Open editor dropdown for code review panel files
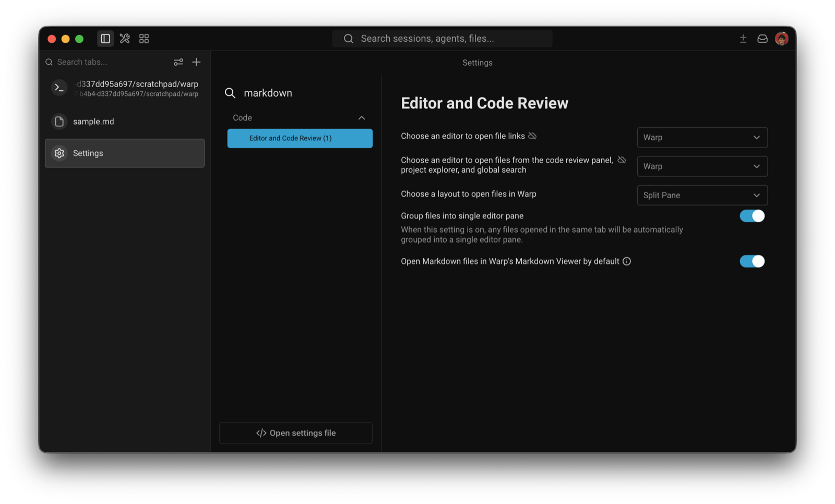 coord(702,166)
